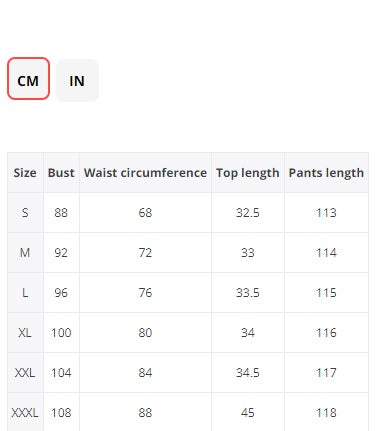Click the Bust column header
The image size is (381, 431).
click(61, 173)
